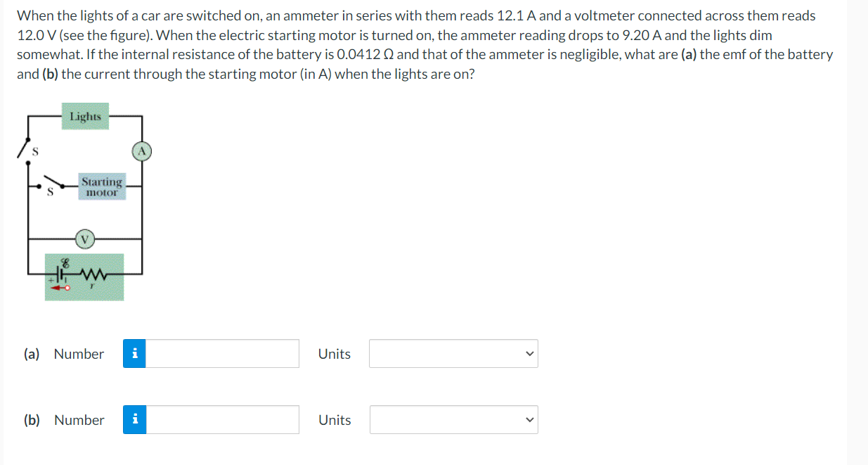Click bold "(a)" in the question text

[x=689, y=54]
